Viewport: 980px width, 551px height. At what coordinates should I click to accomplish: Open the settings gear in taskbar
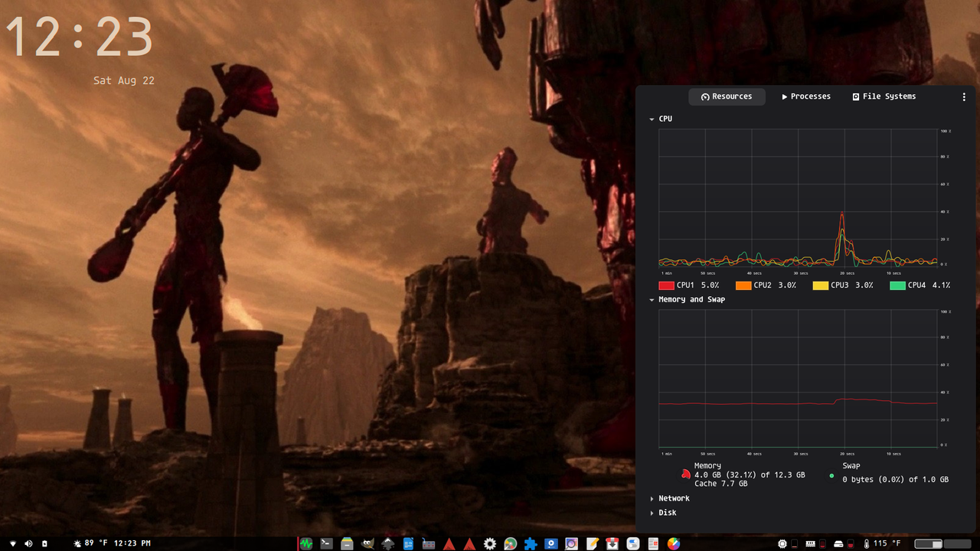pos(490,543)
